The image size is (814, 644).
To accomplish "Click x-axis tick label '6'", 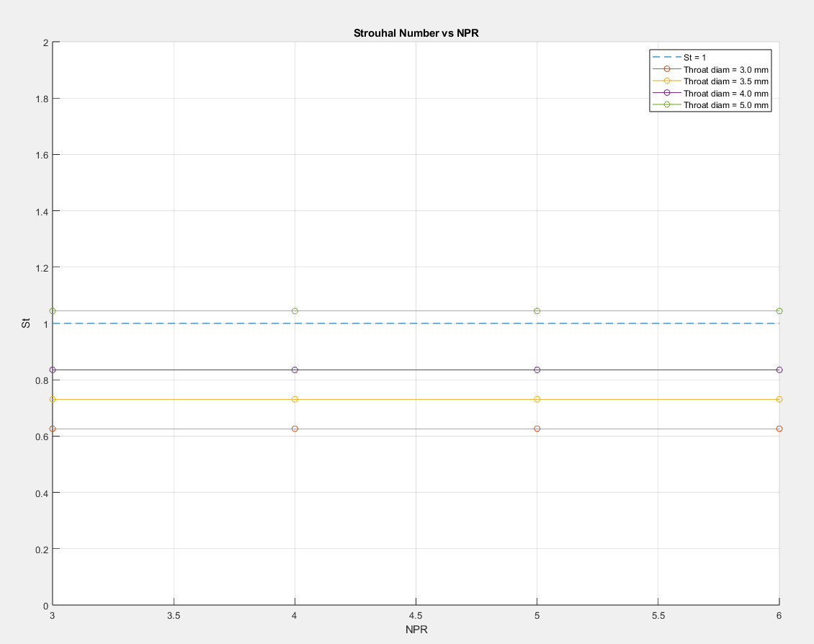I will click(779, 616).
